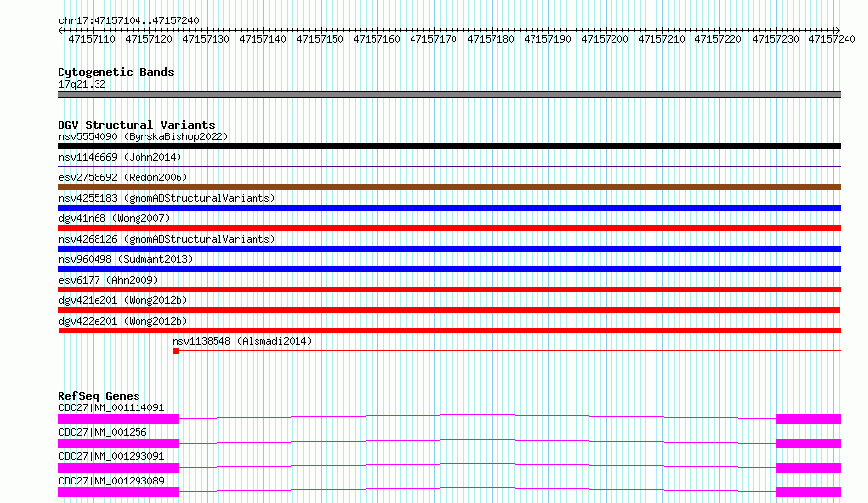
Task: Select left exon of CDC27|NM_001293091
Action: tap(118, 468)
